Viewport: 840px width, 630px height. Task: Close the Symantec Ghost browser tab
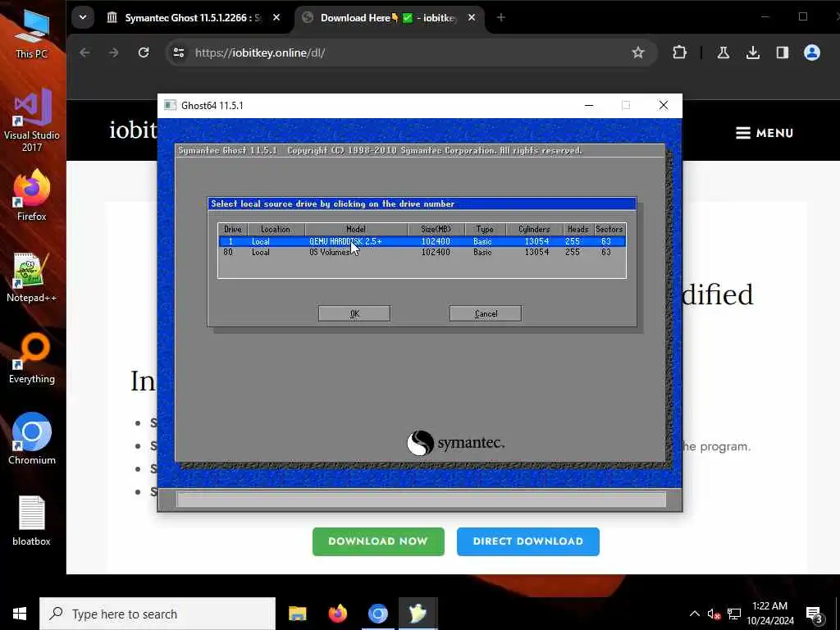[x=276, y=18]
